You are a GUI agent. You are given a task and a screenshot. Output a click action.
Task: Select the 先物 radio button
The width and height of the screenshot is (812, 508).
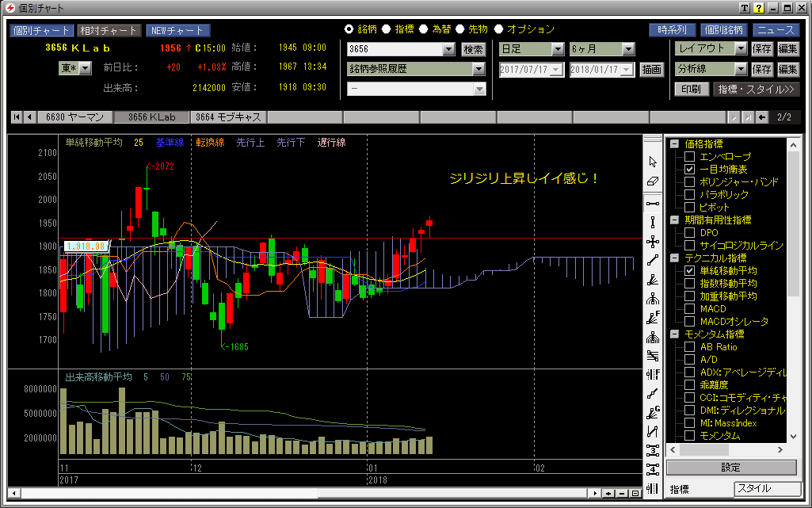coord(459,29)
